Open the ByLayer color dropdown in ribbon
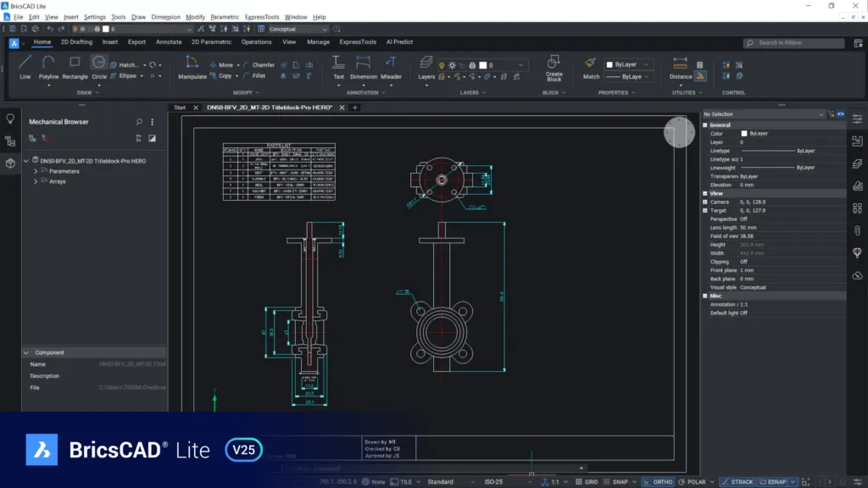The height and width of the screenshot is (488, 868). 627,64
